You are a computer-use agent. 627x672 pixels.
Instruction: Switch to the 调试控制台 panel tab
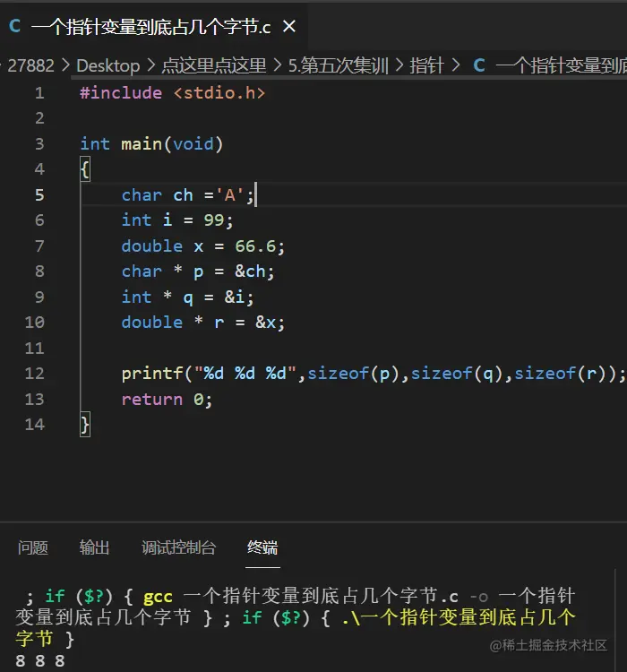pos(179,547)
